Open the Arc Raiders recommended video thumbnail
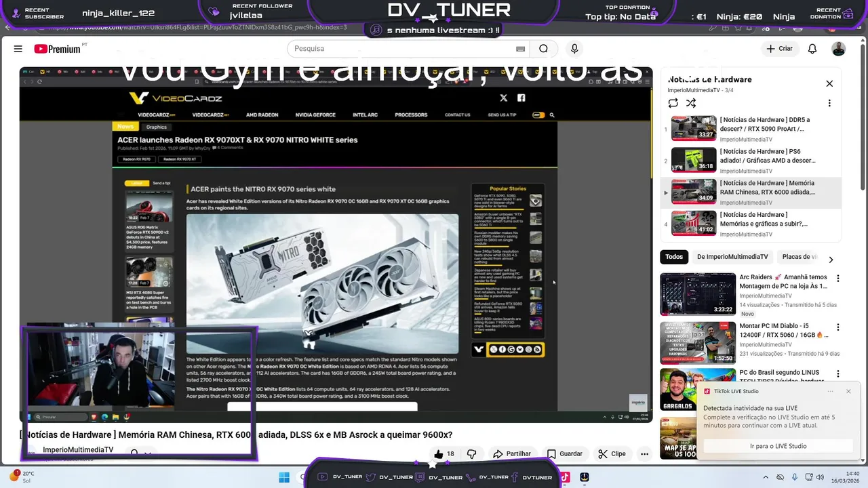This screenshot has height=488, width=868. point(698,294)
